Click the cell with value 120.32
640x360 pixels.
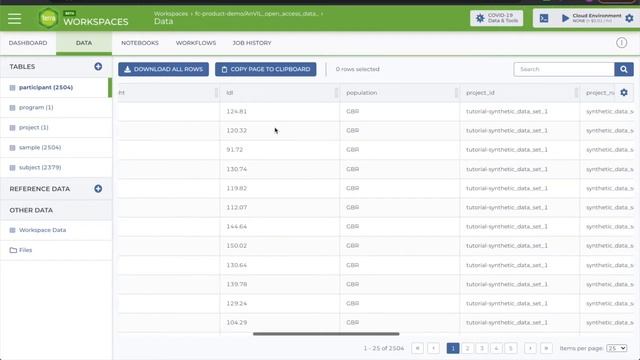280,131
